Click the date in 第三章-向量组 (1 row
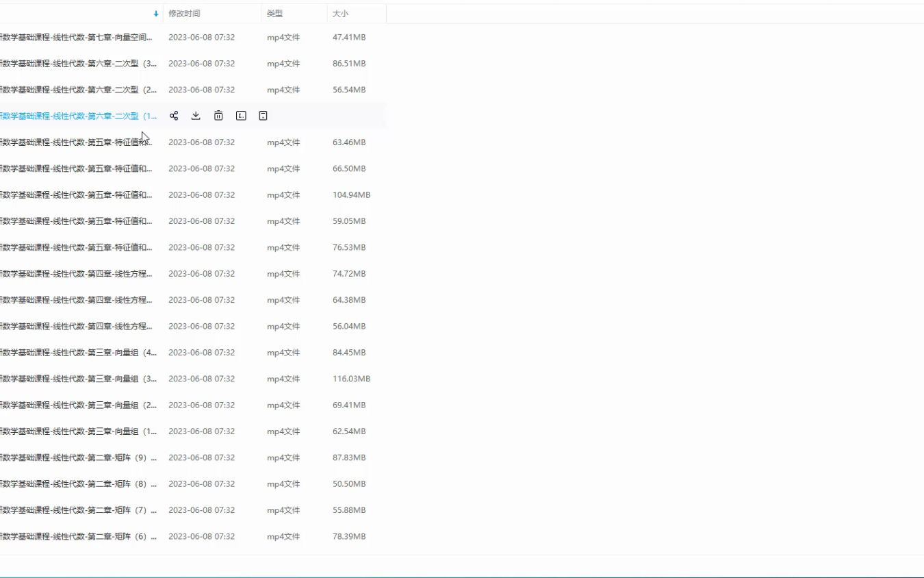 (x=202, y=431)
